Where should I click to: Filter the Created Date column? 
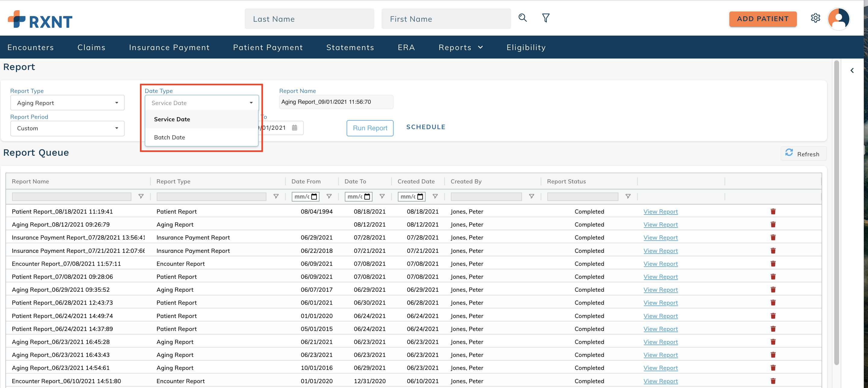pos(435,196)
